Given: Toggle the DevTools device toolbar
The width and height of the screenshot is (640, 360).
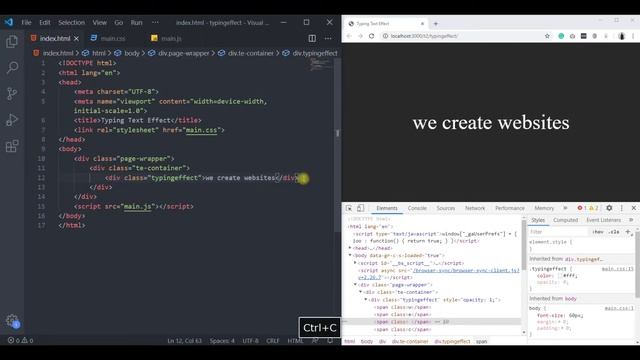Looking at the screenshot, I should point(360,208).
